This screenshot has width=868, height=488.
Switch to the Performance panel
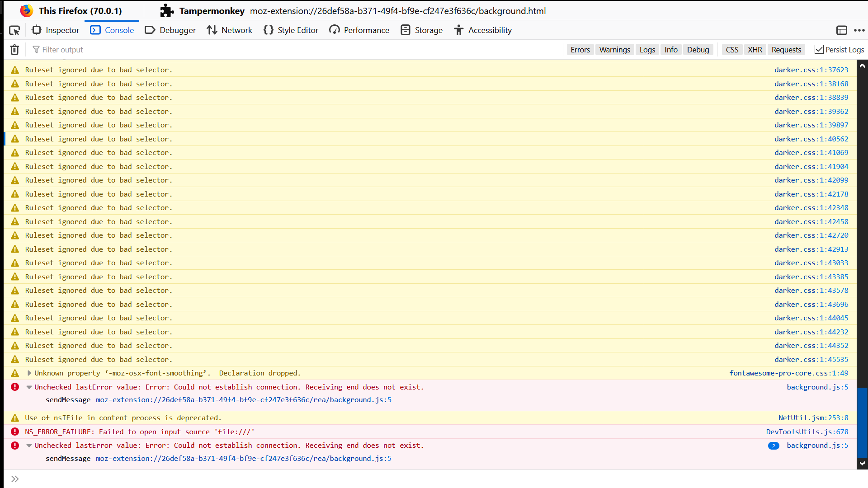[x=359, y=30]
